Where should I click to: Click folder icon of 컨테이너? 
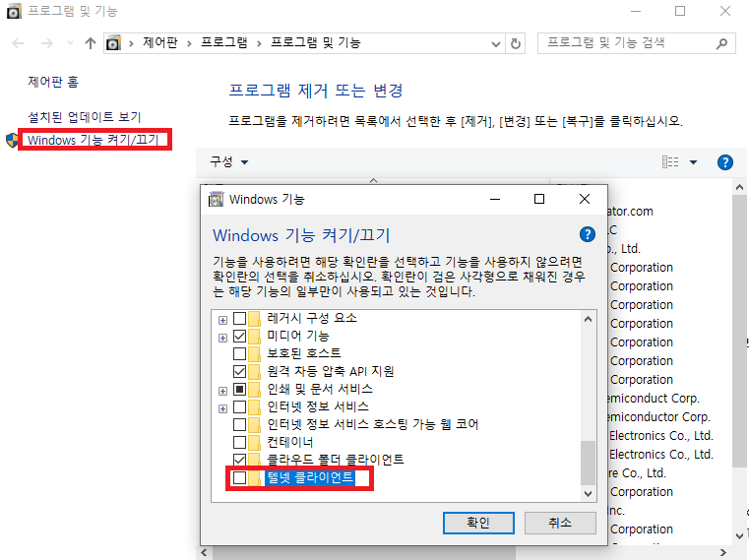point(255,442)
